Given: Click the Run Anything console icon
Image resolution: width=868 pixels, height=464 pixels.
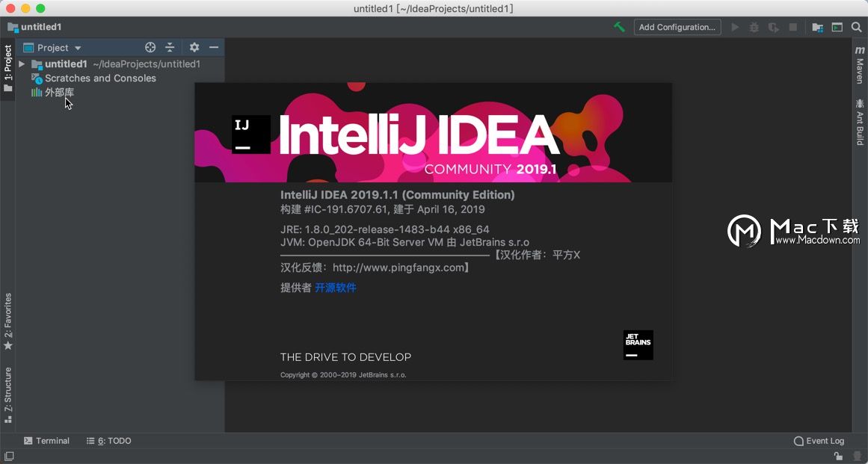Looking at the screenshot, I should click(837, 27).
